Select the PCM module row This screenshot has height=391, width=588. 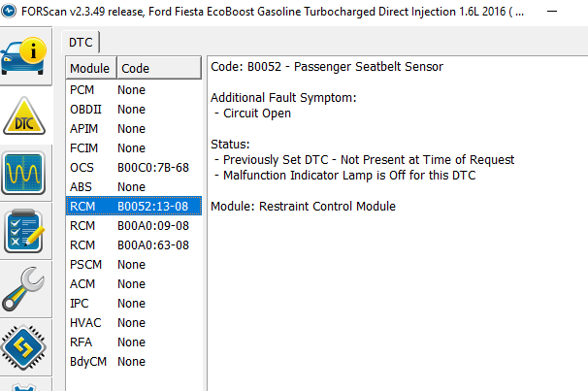(133, 89)
